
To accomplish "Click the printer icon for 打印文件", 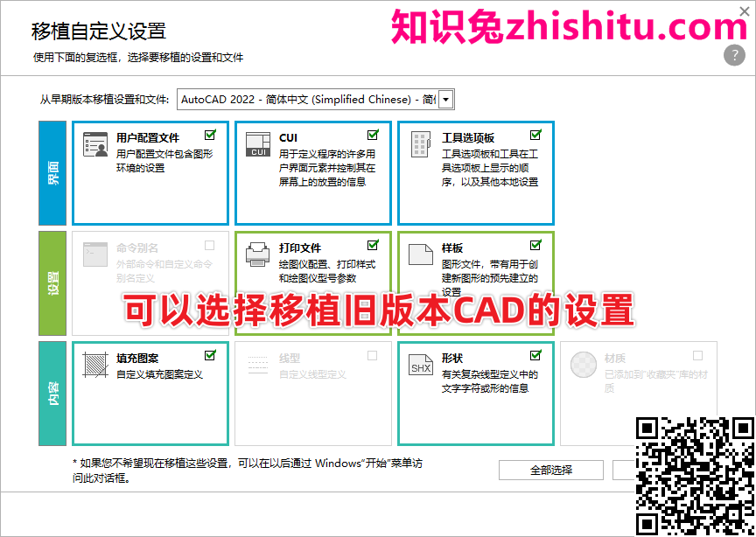I will pos(258,255).
